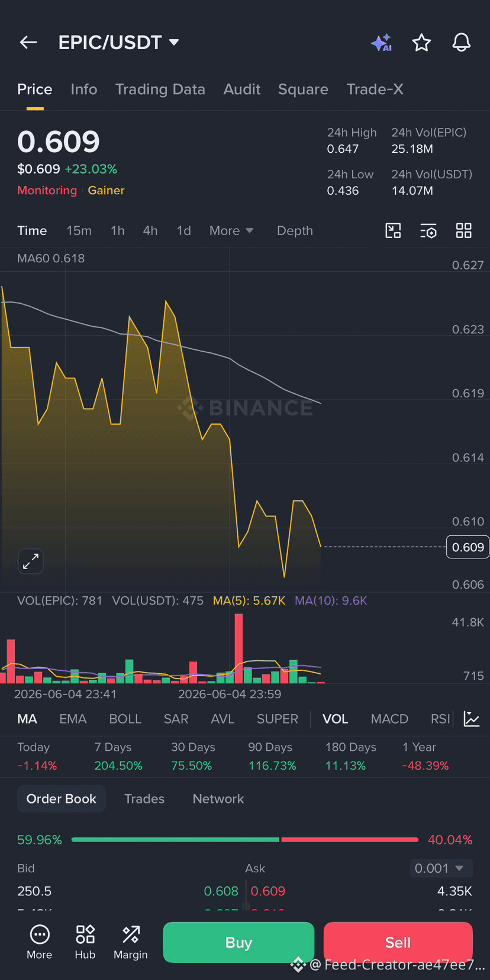Add EPIC/USDT to favorites with star icon
Screen dimensions: 490x980
point(421,43)
